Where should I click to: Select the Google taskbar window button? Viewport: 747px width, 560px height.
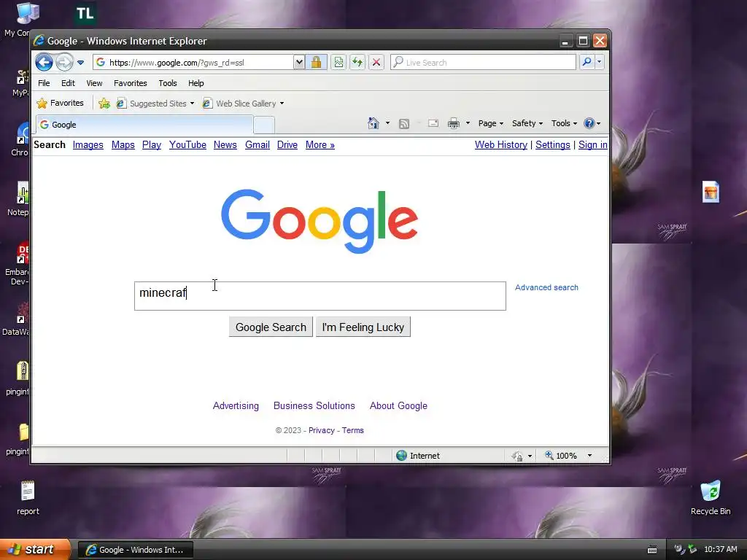pyautogui.click(x=135, y=550)
